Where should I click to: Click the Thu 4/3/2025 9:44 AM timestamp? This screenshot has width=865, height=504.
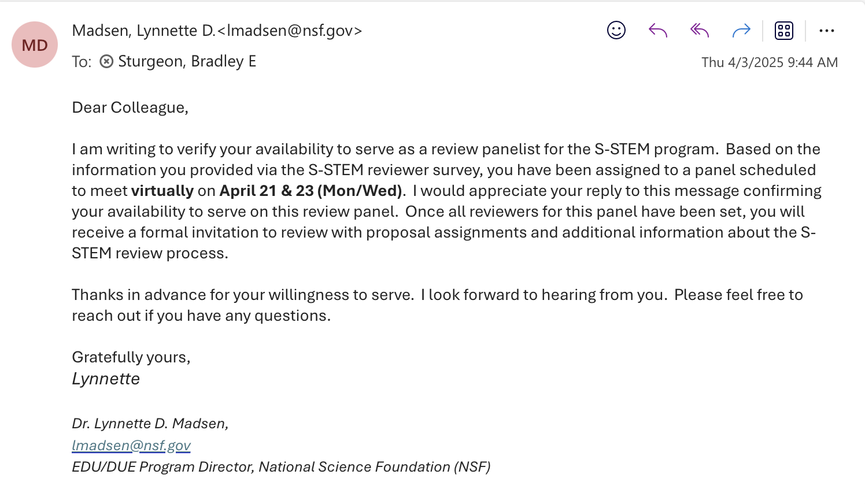coord(769,62)
